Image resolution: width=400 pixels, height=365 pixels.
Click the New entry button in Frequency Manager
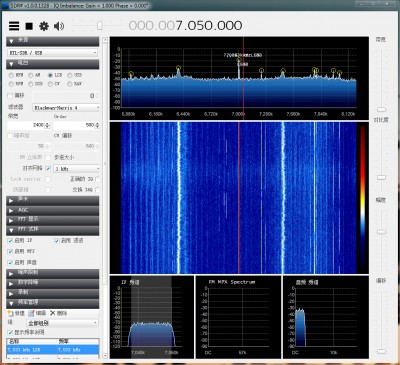[16, 313]
